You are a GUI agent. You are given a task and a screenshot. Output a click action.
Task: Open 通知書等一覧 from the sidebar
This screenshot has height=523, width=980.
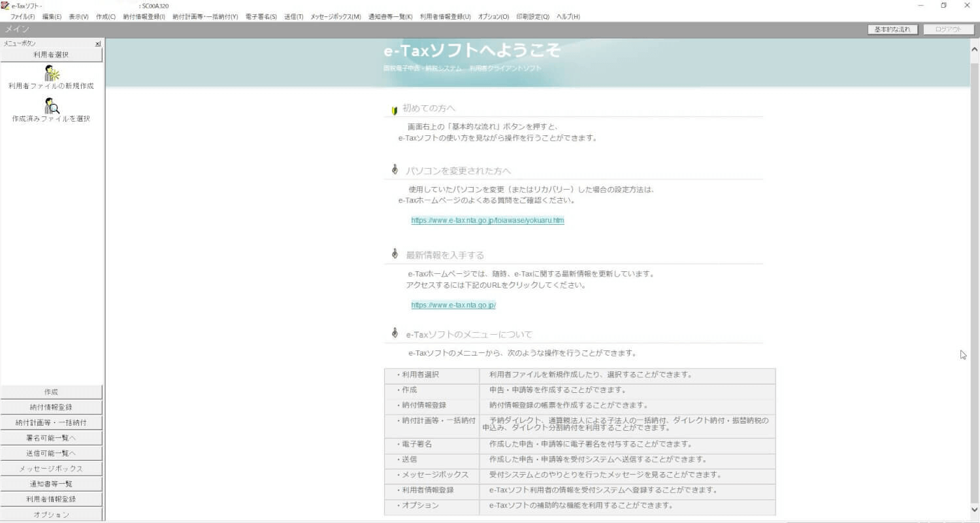(x=52, y=484)
